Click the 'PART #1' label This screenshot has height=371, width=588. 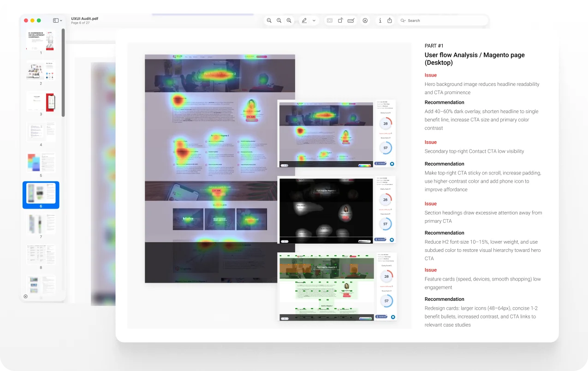[434, 46]
